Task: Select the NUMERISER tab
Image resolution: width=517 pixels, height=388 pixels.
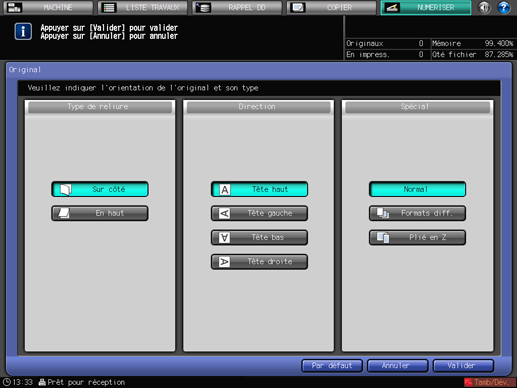Action: coord(426,7)
